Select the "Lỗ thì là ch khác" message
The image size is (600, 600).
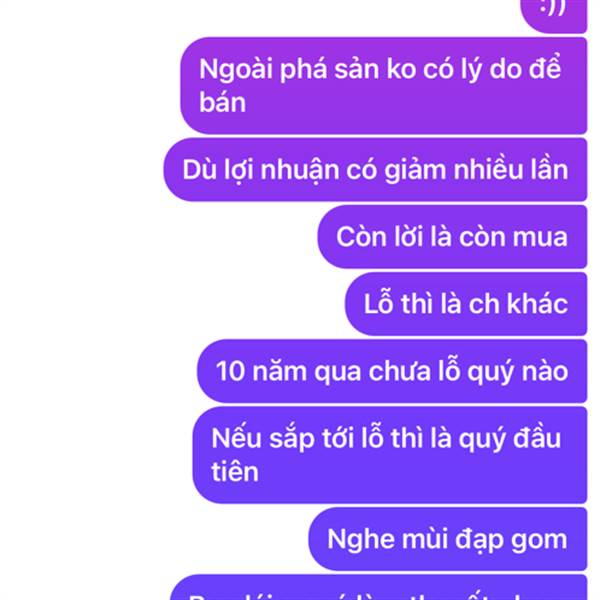click(x=466, y=304)
